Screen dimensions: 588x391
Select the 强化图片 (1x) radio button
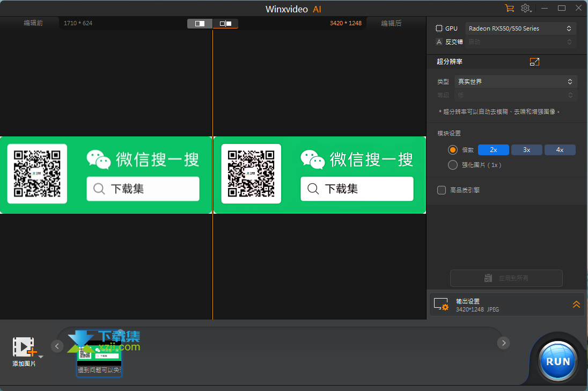point(453,165)
